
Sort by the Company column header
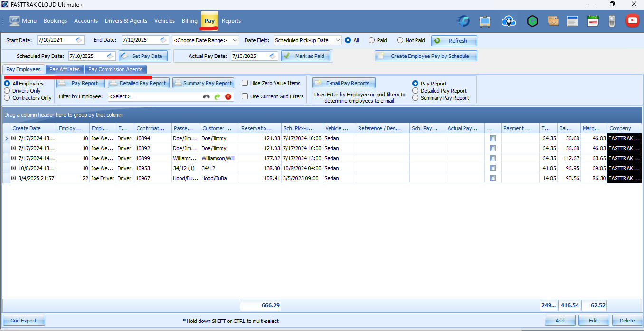pyautogui.click(x=624, y=128)
